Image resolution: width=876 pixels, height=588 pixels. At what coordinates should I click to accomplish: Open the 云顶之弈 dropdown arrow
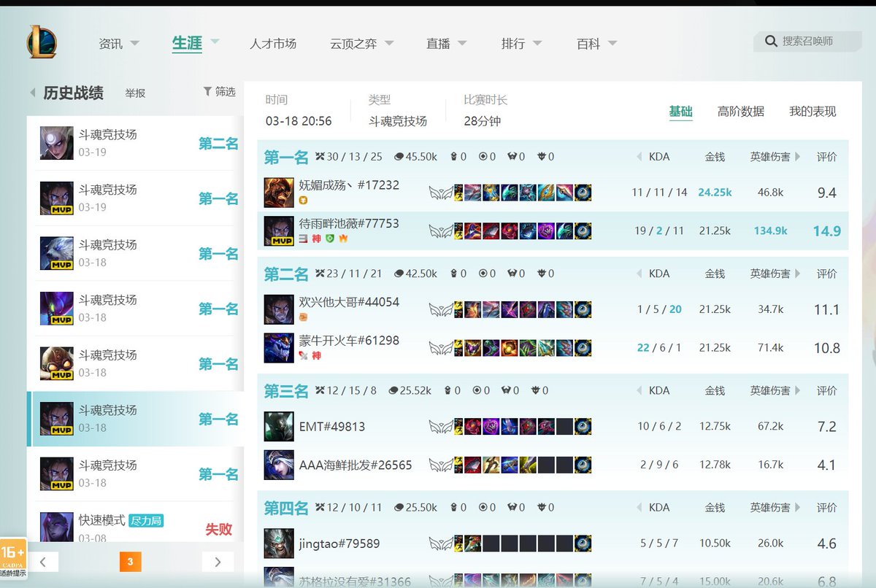tap(389, 43)
